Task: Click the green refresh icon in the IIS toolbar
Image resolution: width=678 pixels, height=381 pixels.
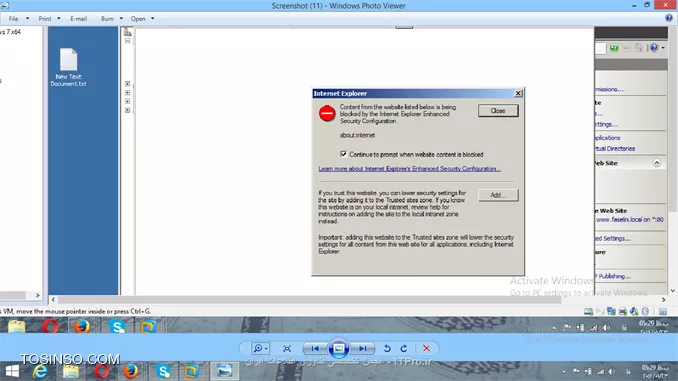Action: pyautogui.click(x=614, y=48)
